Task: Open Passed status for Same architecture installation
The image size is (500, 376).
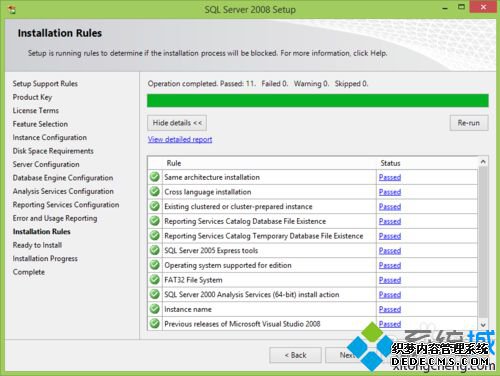Action: click(390, 177)
